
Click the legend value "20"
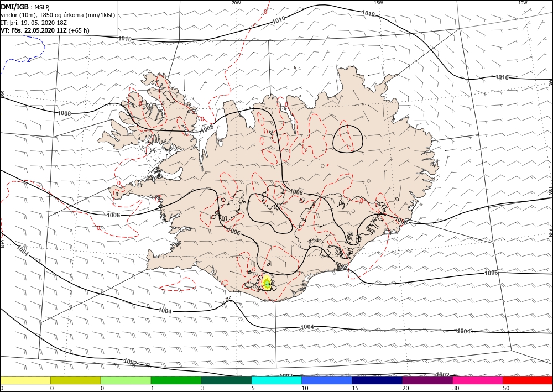point(405,388)
